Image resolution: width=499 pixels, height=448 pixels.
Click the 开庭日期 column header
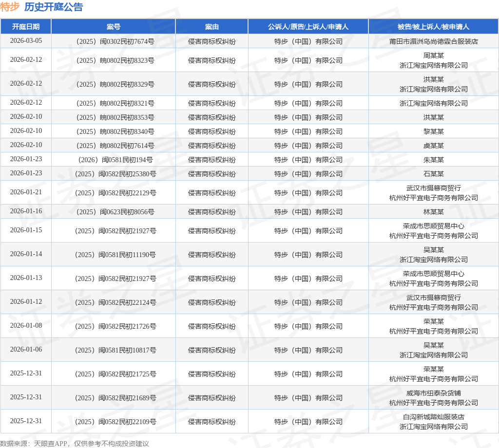(26, 27)
